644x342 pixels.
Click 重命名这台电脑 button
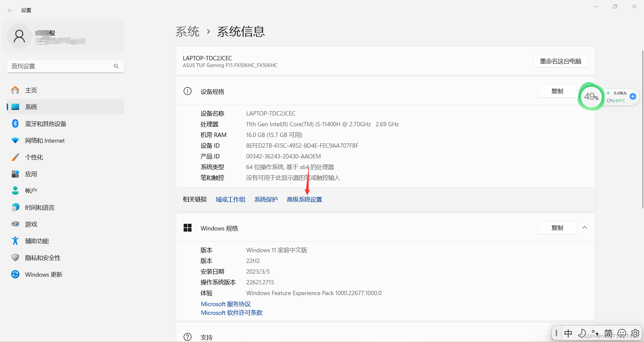[x=560, y=61]
